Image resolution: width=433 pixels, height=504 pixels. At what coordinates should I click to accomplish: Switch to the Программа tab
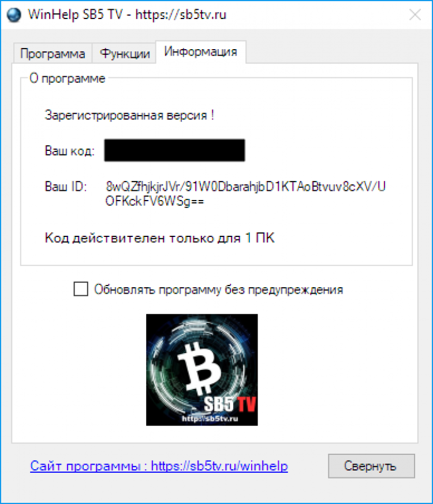point(53,53)
